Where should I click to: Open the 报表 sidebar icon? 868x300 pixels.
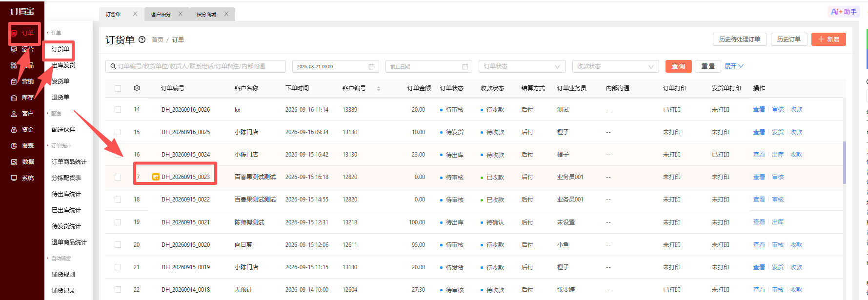tap(14, 146)
